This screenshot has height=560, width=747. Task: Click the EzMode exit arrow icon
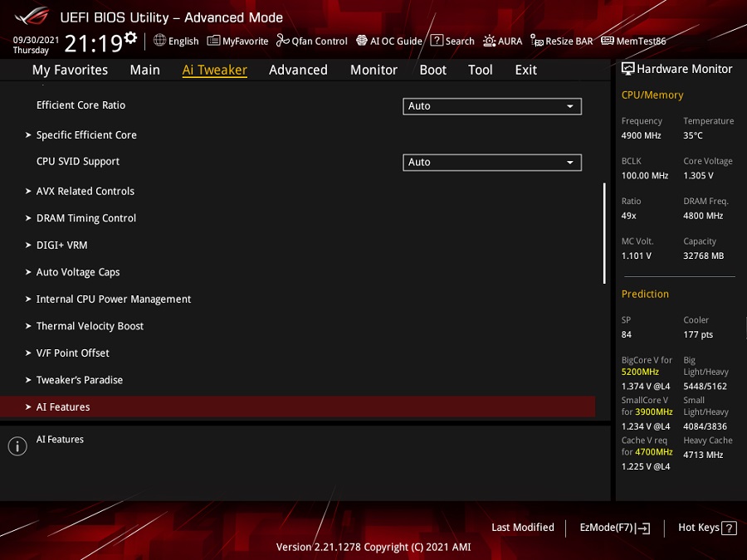642,528
